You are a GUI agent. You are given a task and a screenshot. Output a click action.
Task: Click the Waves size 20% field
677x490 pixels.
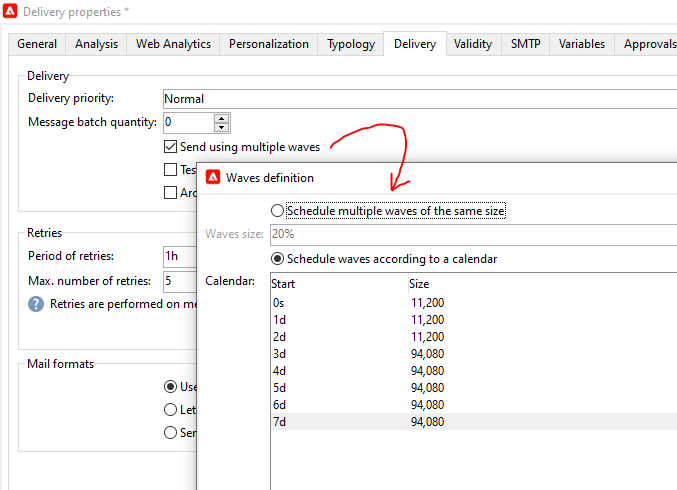(470, 234)
